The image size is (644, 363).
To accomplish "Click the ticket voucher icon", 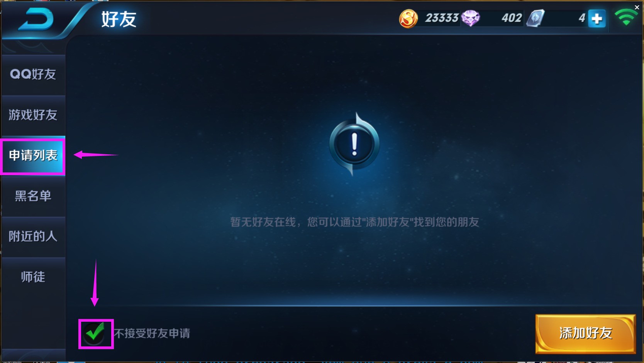I will 536,18.
